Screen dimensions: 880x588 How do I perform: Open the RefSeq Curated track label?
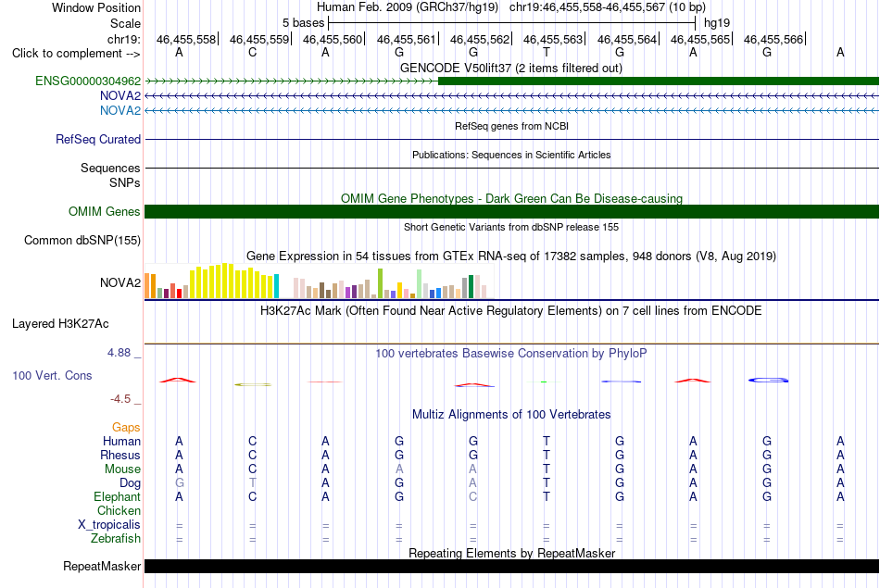tap(97, 139)
